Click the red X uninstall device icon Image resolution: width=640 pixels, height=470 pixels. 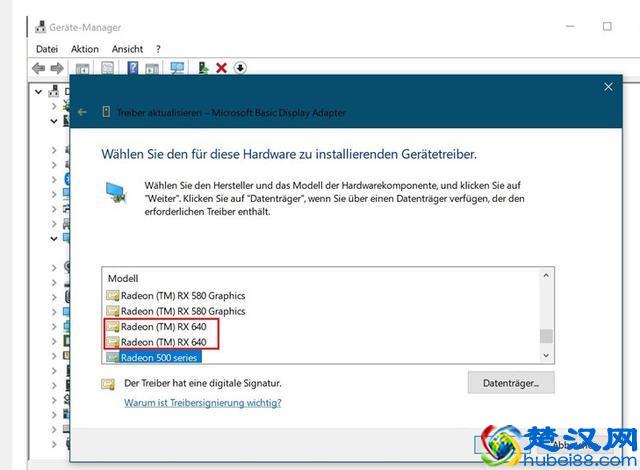coord(221,68)
